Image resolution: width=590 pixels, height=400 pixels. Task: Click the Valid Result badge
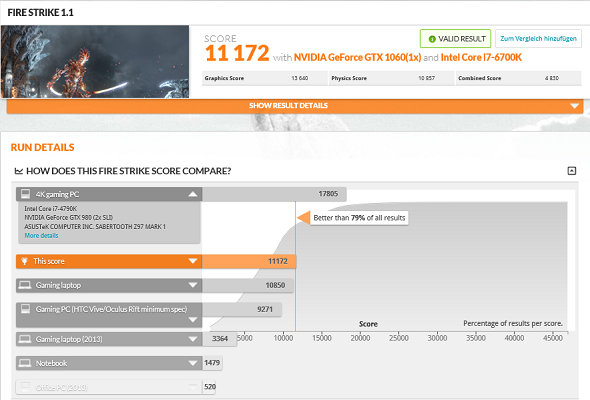click(x=455, y=38)
